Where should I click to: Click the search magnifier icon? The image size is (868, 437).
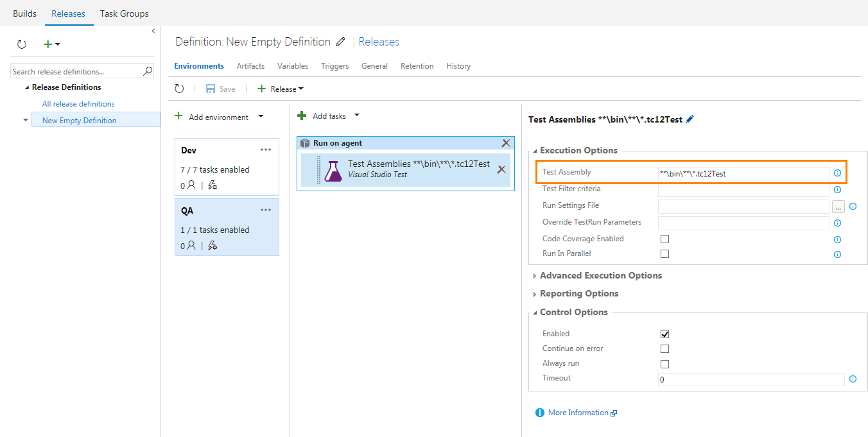click(x=148, y=71)
